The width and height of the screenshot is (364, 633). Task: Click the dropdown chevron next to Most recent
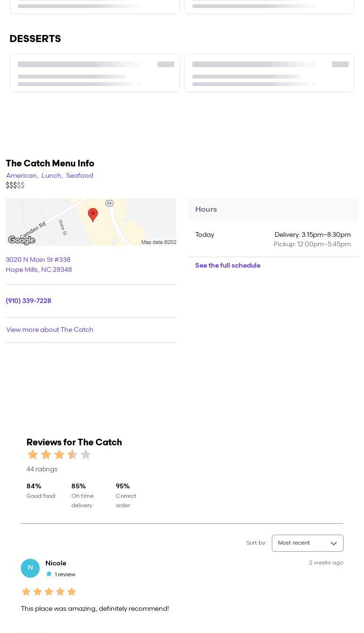click(x=334, y=544)
